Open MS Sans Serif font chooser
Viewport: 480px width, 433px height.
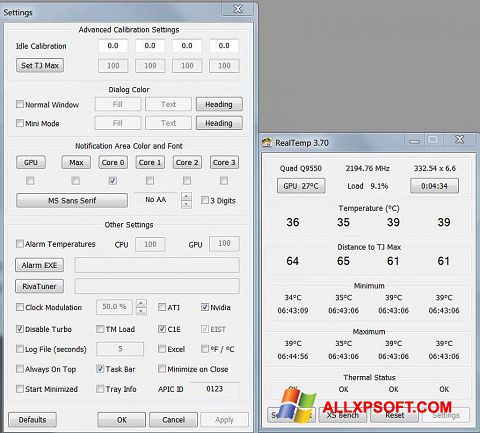(x=72, y=200)
